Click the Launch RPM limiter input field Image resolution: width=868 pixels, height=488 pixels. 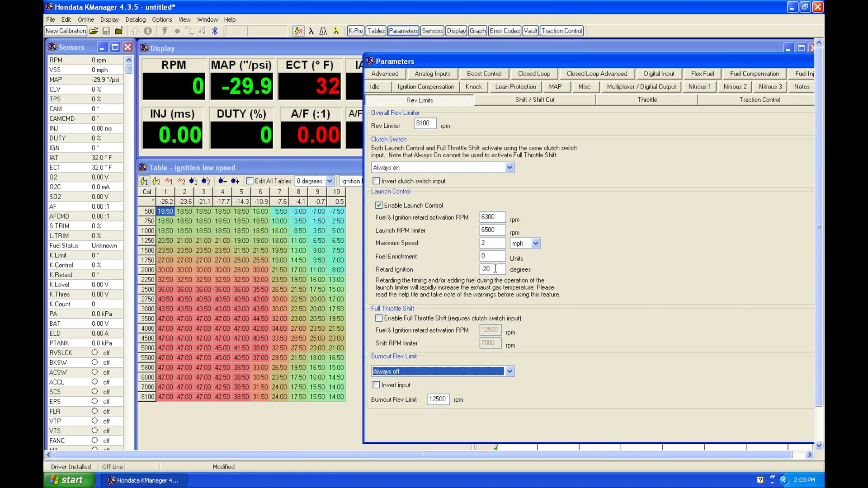pos(492,230)
